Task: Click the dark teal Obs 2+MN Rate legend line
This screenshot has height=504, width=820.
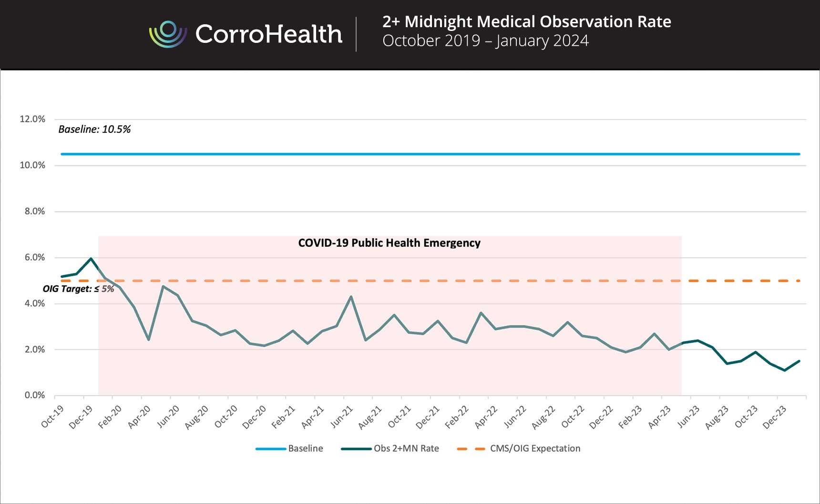Action: (356, 449)
